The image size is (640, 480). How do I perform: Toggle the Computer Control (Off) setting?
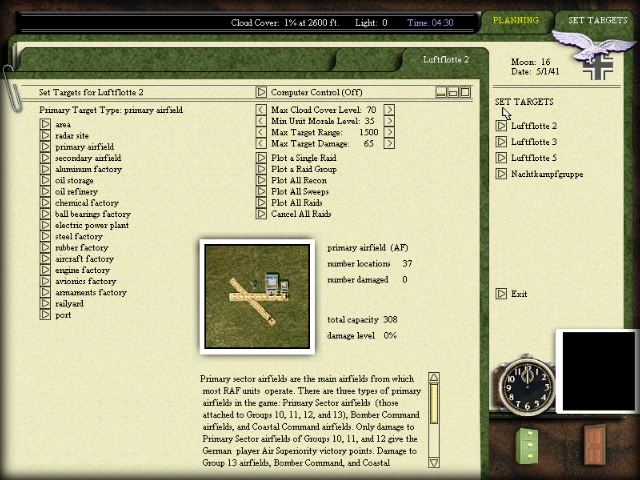point(262,92)
